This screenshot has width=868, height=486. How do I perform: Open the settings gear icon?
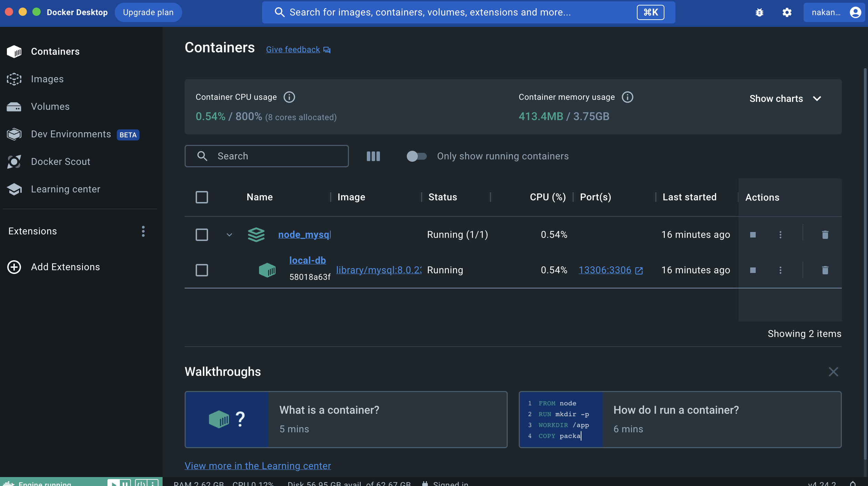click(x=787, y=12)
